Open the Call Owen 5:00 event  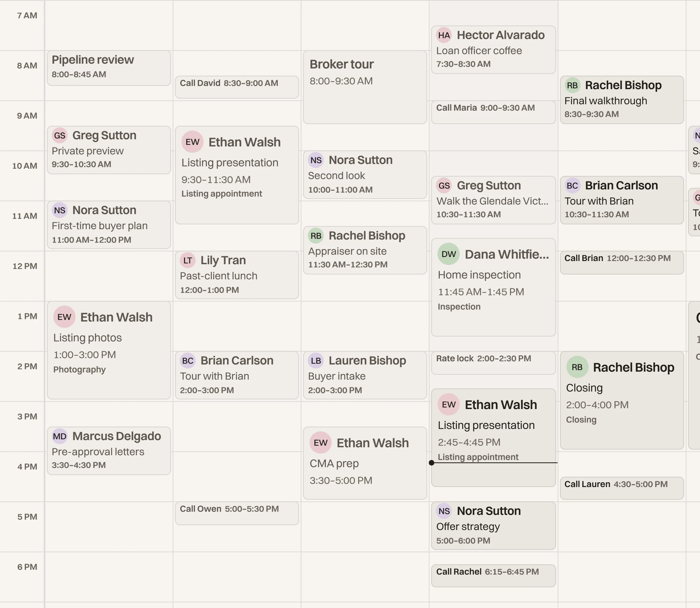click(237, 513)
